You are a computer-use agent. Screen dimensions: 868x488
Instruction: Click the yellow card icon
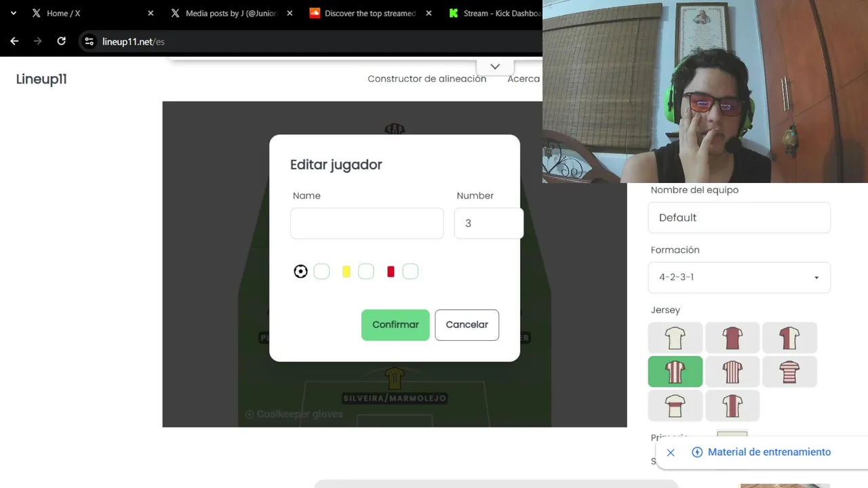[347, 272]
